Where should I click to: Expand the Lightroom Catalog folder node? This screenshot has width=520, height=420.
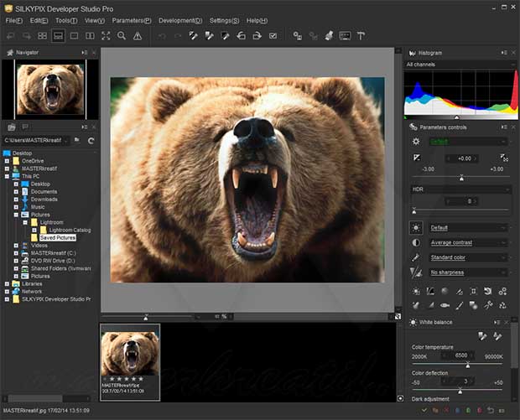(34, 230)
